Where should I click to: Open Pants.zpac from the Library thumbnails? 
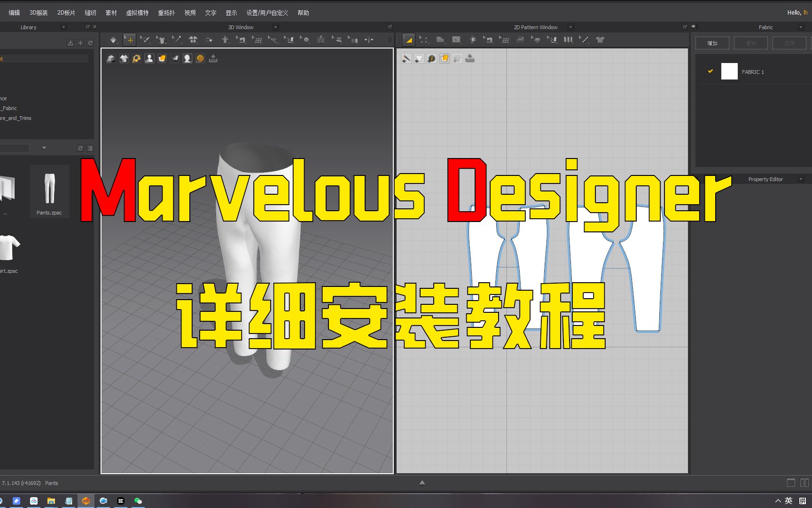click(x=49, y=188)
